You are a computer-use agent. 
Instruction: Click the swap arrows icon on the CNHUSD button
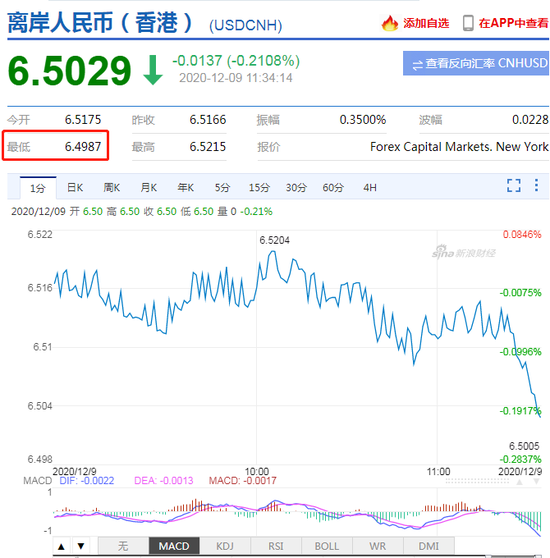tap(417, 64)
